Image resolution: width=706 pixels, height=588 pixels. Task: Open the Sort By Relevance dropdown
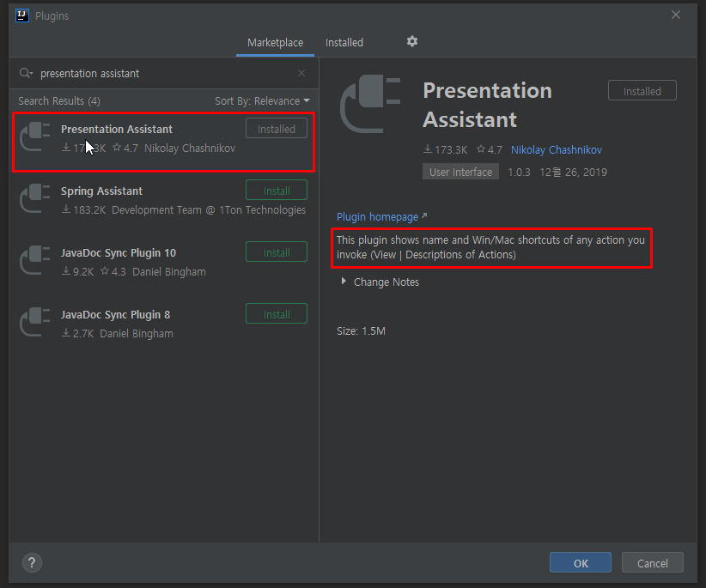(262, 100)
